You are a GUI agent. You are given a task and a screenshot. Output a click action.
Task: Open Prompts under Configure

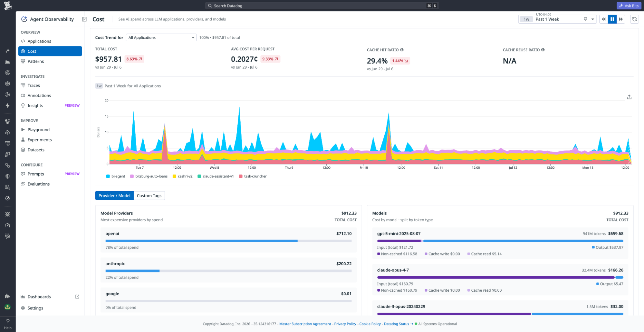[50, 174]
